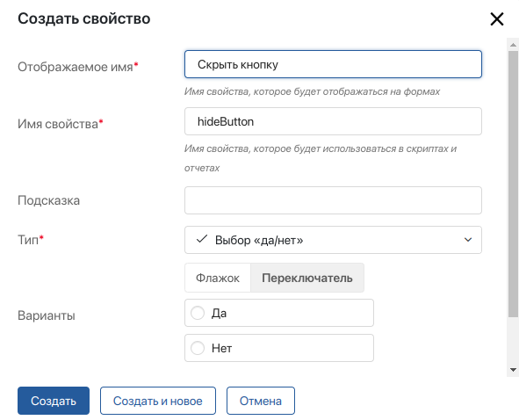Click the checkmark icon in Тип field
The image size is (519, 420).
tap(202, 239)
